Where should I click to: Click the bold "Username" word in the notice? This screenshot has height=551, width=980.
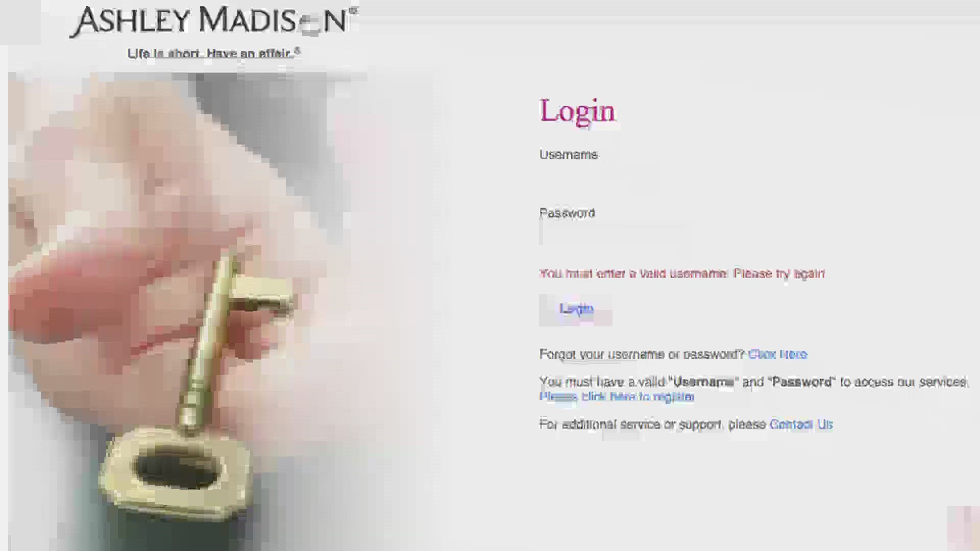point(703,382)
